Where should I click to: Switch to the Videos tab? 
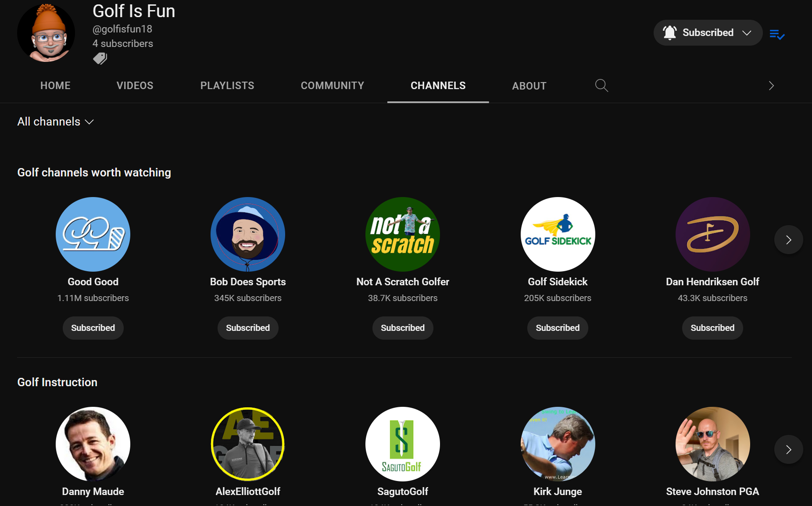tap(135, 86)
